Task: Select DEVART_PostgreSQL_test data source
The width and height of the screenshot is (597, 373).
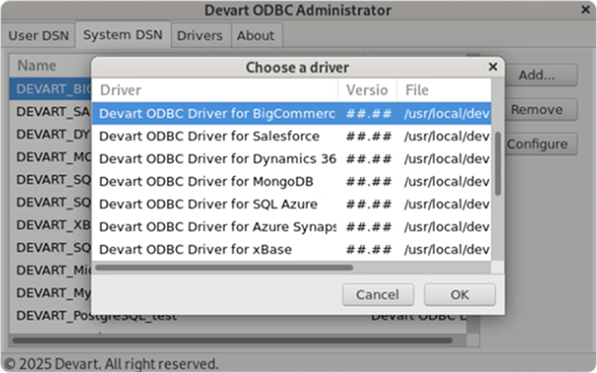Action: tap(96, 316)
